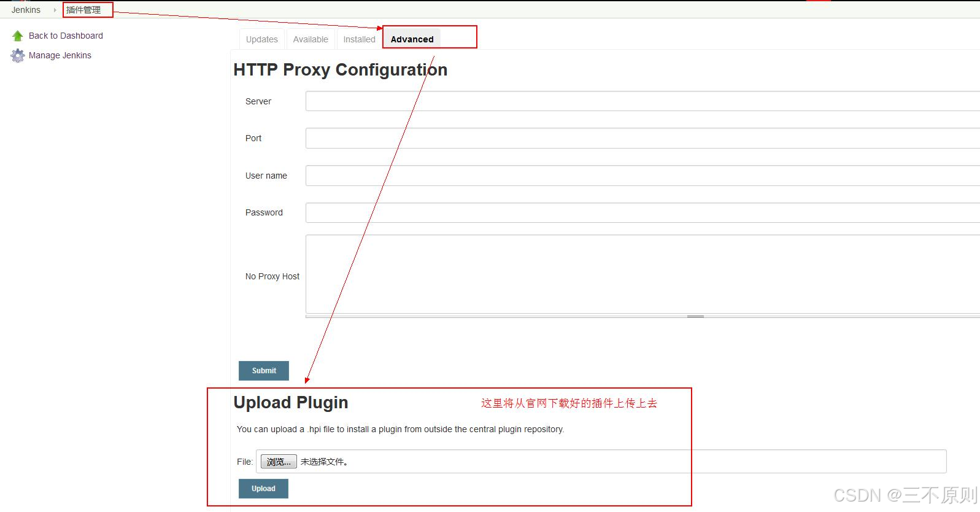
Task: Click the Jenkins breadcrumb link
Action: click(x=26, y=10)
